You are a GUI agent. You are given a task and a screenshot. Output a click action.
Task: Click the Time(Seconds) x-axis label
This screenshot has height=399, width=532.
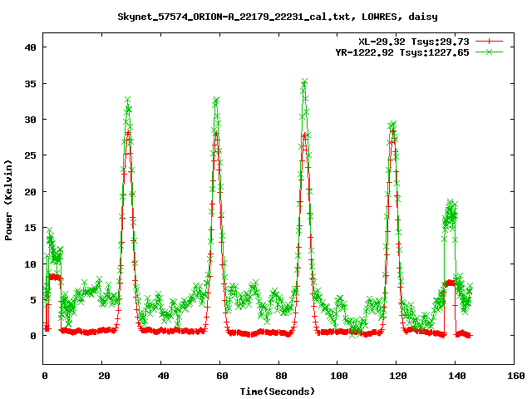(x=278, y=392)
